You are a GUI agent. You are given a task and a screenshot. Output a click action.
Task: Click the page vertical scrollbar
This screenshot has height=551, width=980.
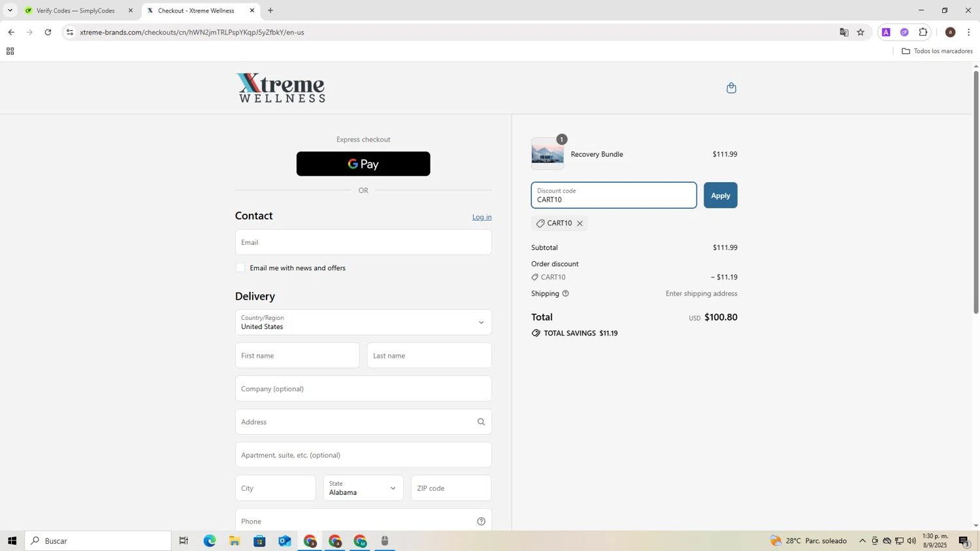pos(976,193)
